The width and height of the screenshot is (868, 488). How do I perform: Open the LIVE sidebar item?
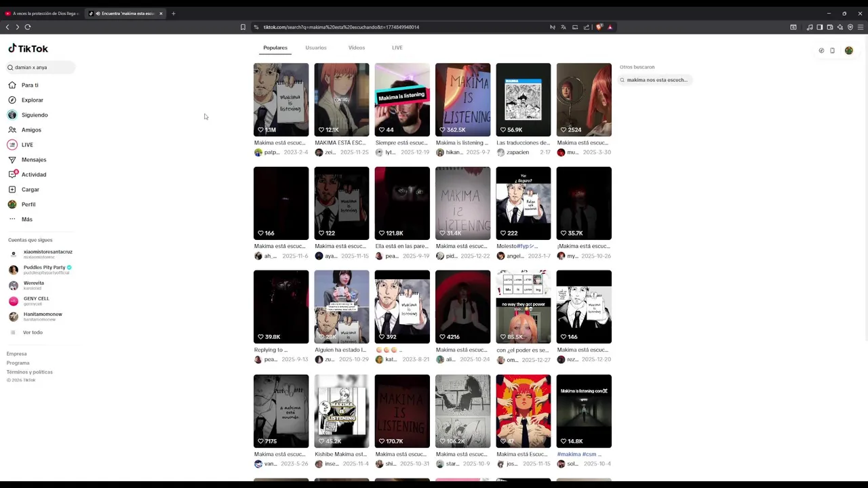tap(20, 145)
